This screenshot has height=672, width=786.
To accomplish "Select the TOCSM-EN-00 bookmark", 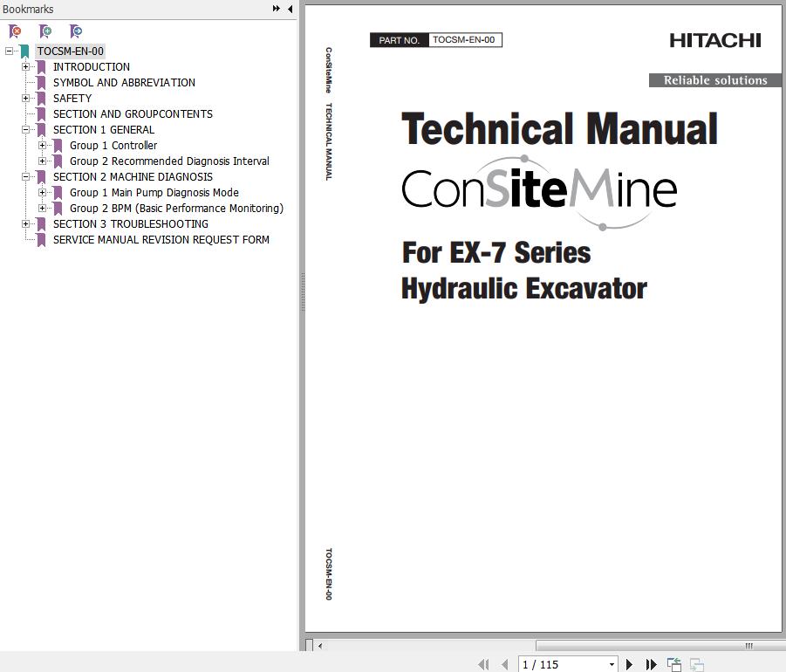I will coord(70,51).
